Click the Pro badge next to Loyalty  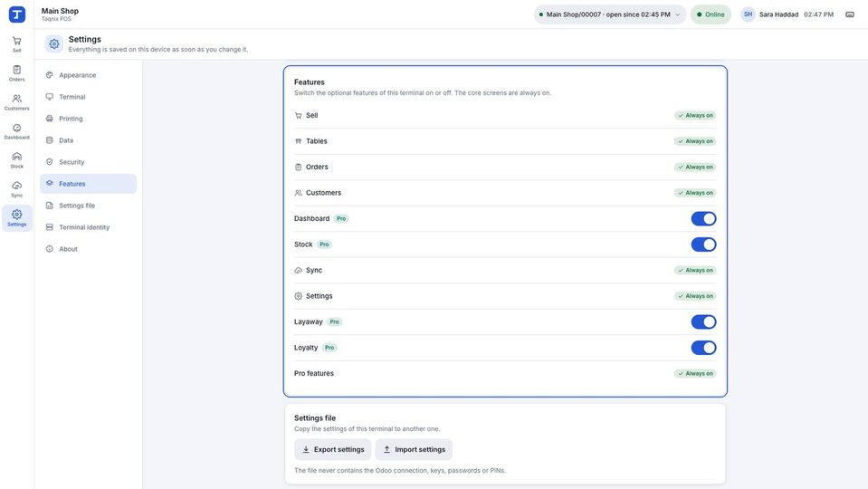[x=329, y=348]
